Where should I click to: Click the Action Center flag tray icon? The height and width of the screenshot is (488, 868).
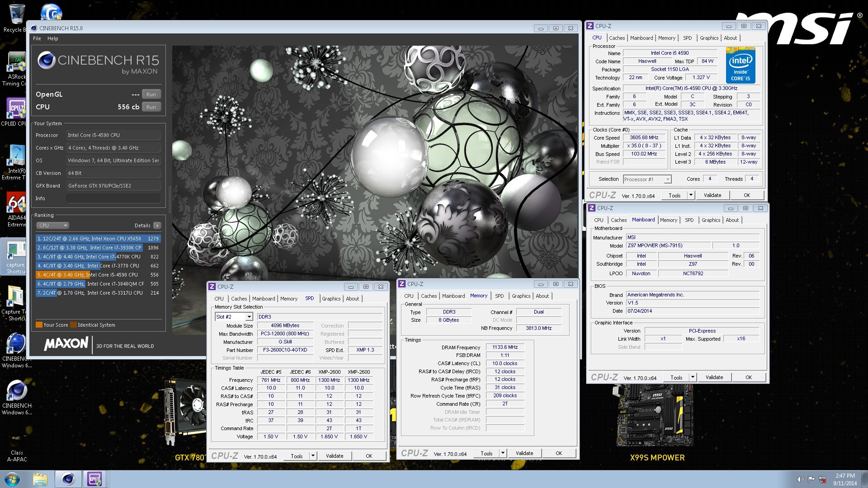[x=811, y=479]
